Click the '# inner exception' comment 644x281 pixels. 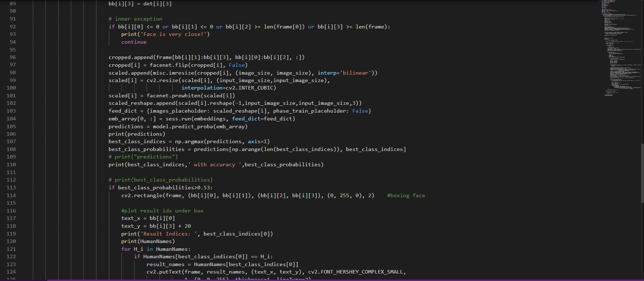click(x=135, y=19)
